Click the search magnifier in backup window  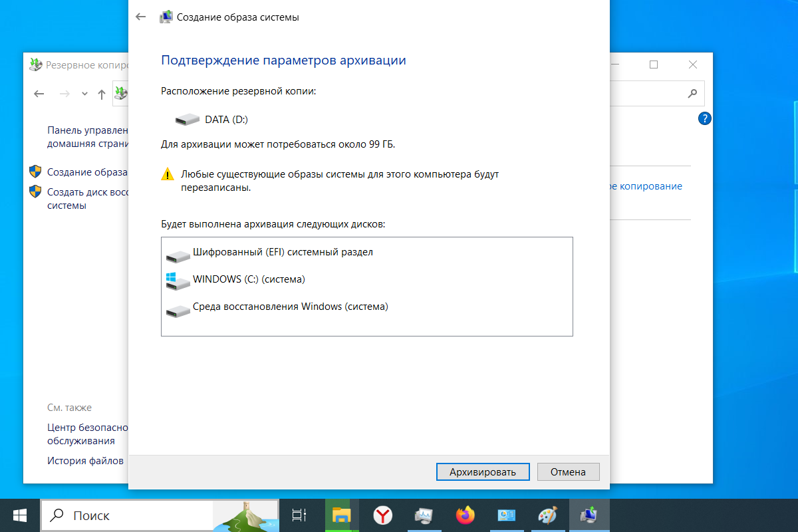[x=692, y=93]
